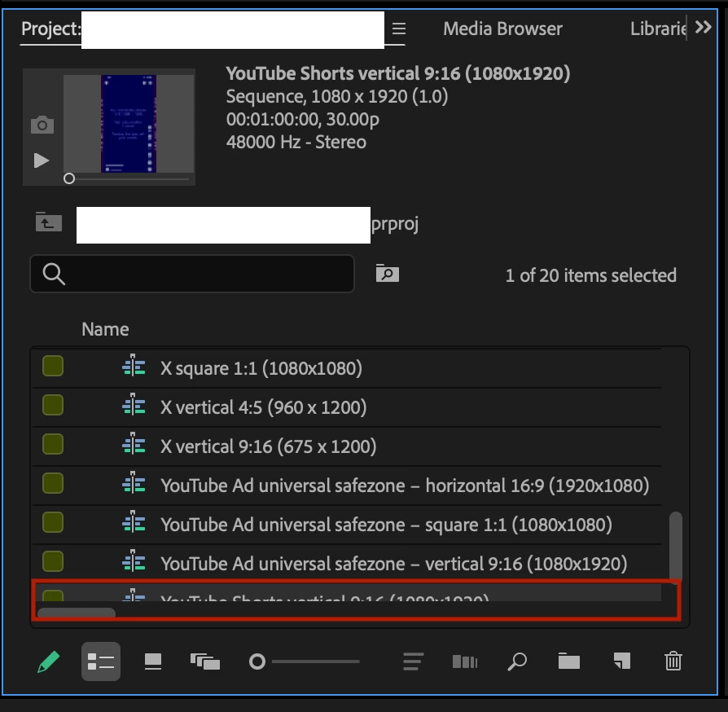
Task: Switch to the Libraries tab
Action: [658, 29]
